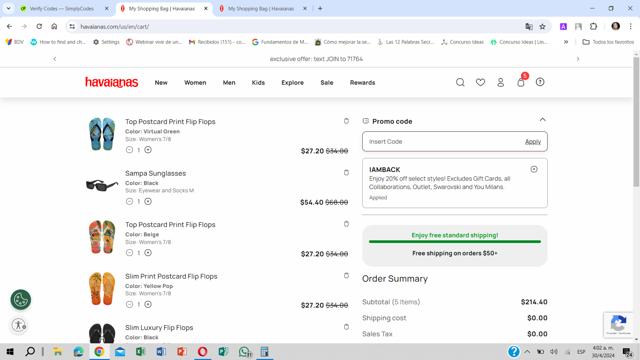The image size is (640, 360).
Task: Open the wishlist heart icon
Action: tap(480, 82)
